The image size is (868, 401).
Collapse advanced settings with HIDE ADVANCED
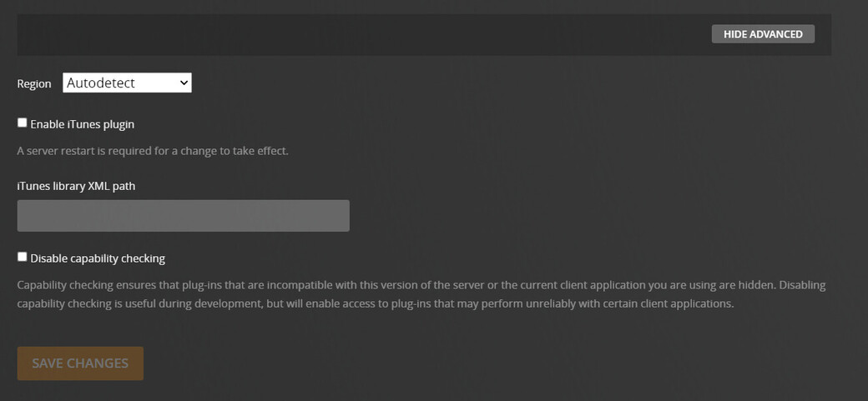coord(763,33)
